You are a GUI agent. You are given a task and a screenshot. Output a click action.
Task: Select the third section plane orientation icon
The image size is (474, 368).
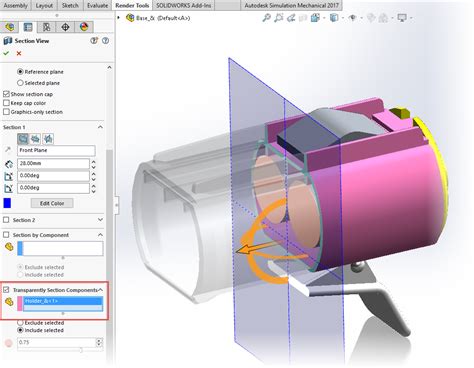click(48, 138)
